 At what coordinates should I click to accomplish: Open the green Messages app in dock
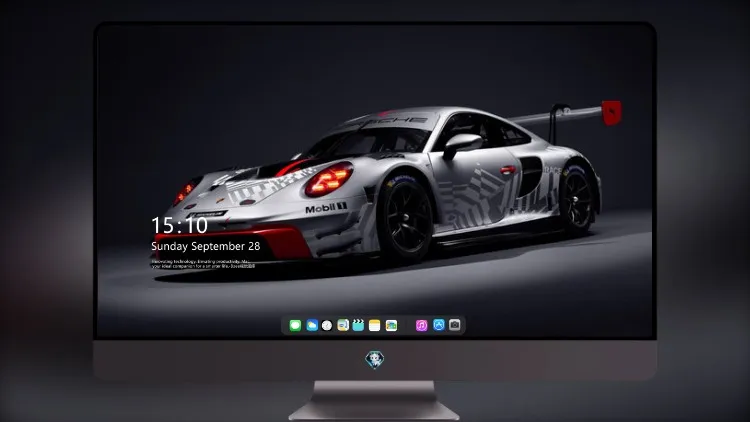(x=295, y=325)
